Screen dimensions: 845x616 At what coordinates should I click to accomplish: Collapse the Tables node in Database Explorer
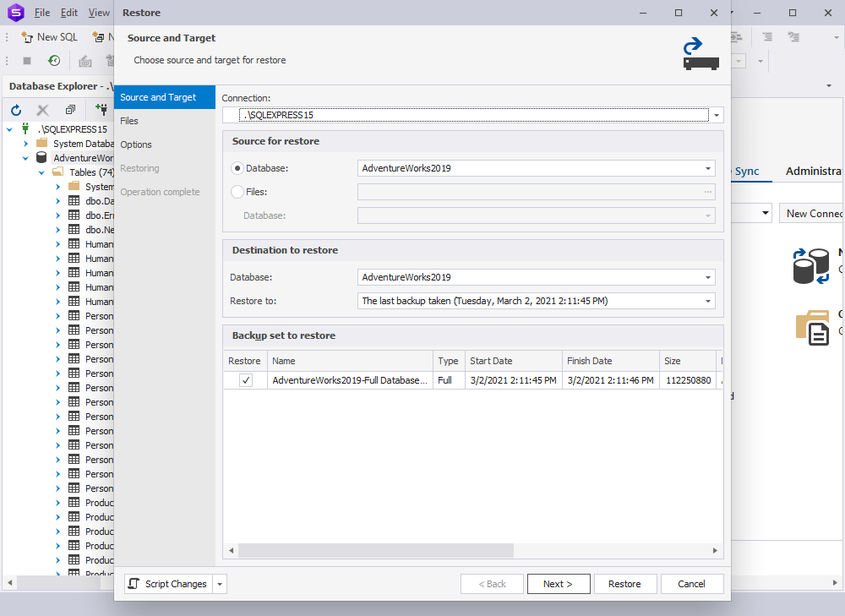coord(41,172)
